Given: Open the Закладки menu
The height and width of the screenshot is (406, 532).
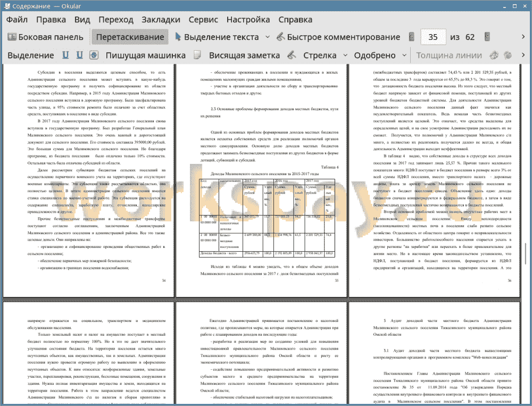Looking at the screenshot, I should [161, 20].
